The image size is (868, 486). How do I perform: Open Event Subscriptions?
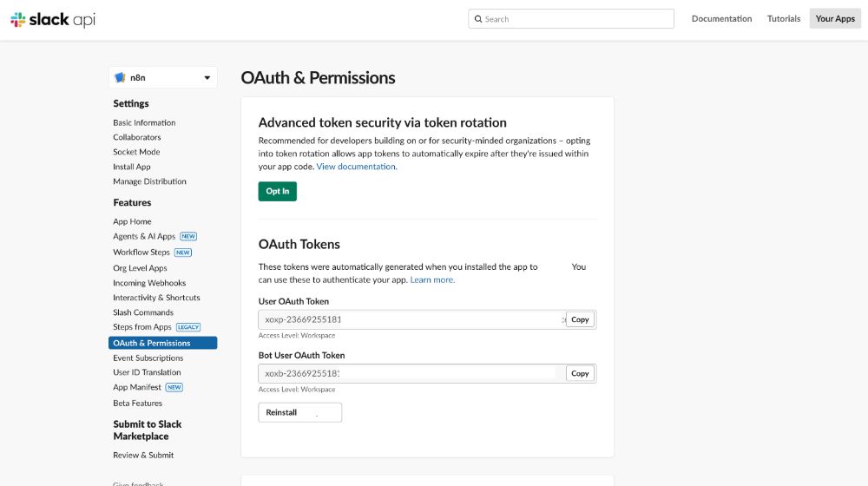pos(148,358)
